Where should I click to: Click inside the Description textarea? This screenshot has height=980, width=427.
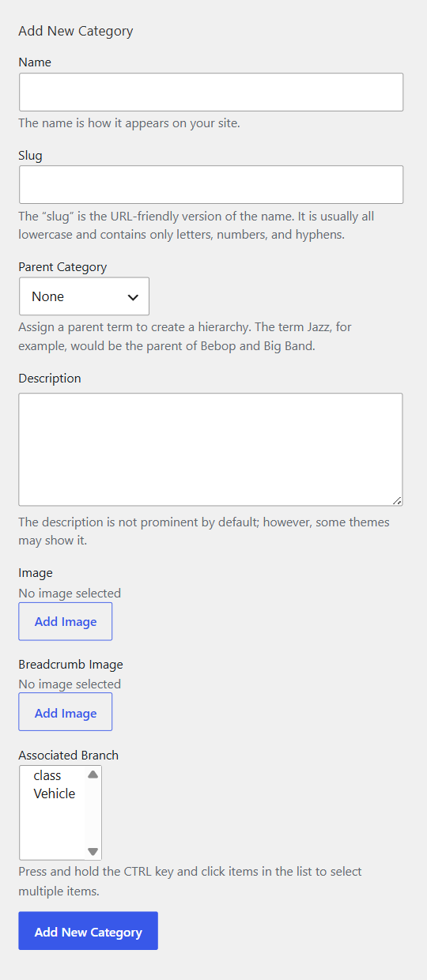[211, 450]
